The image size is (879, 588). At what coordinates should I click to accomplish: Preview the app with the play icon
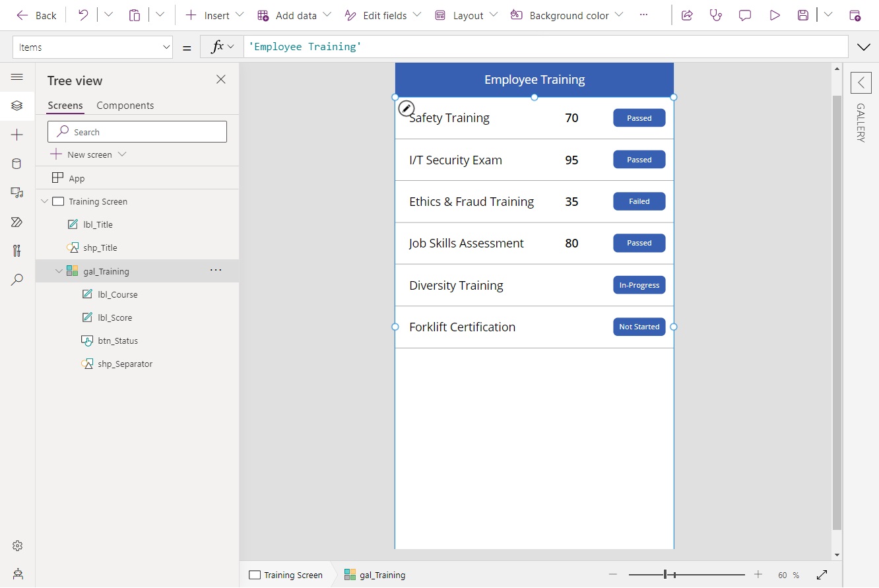(x=774, y=15)
